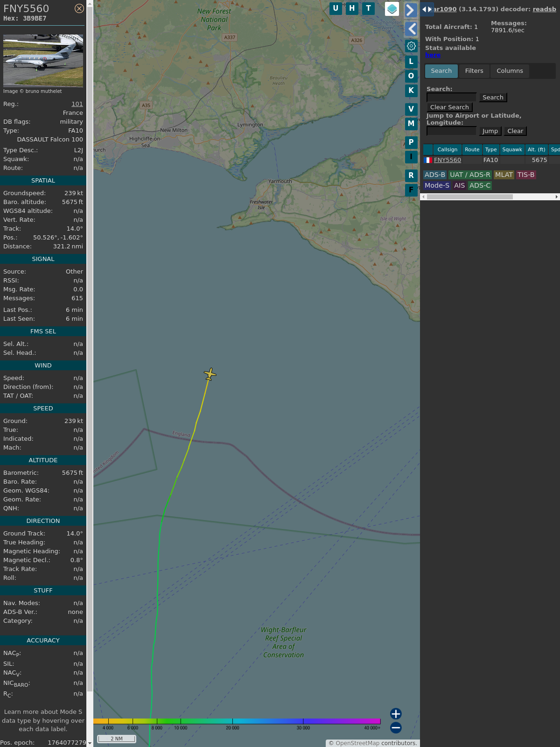Click the aircraft table horizontal scrollbar
The height and width of the screenshot is (747, 560).
point(470,197)
